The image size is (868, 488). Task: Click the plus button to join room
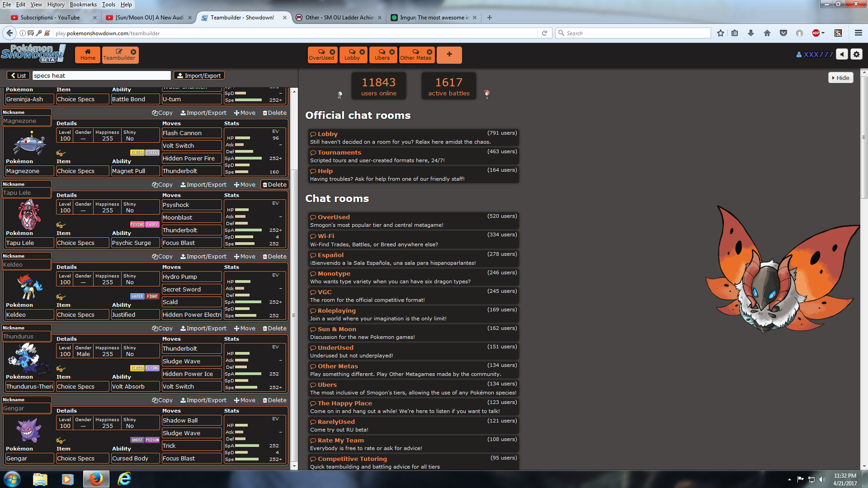(x=449, y=54)
